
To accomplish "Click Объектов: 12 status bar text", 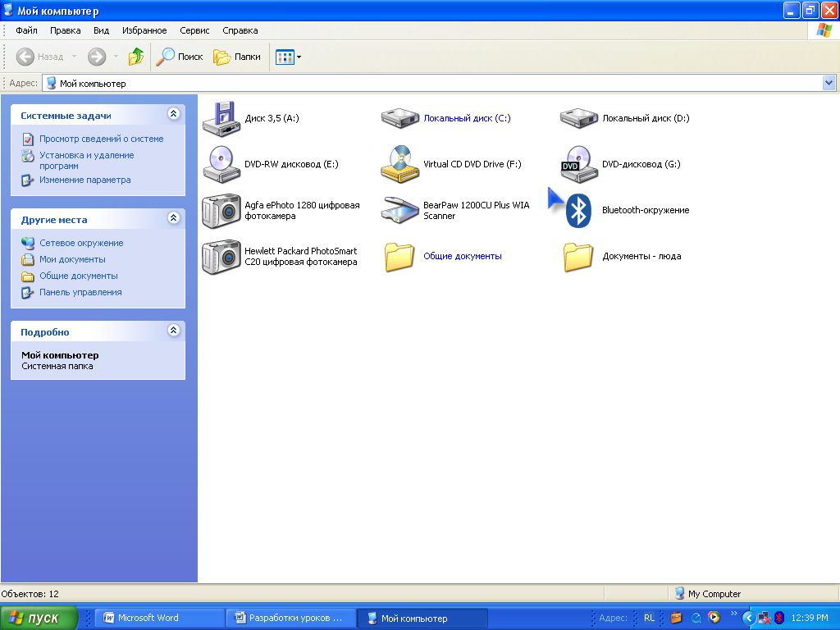I will (x=30, y=594).
